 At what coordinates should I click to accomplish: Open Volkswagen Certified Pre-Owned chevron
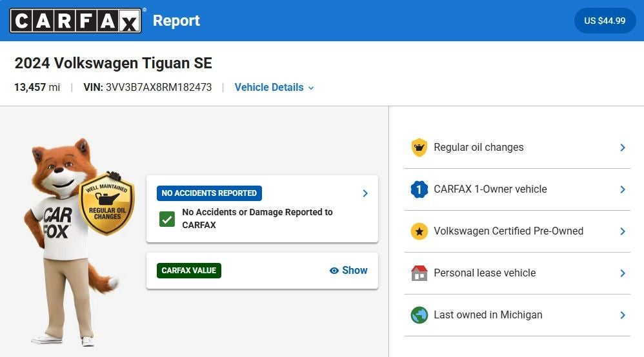623,231
